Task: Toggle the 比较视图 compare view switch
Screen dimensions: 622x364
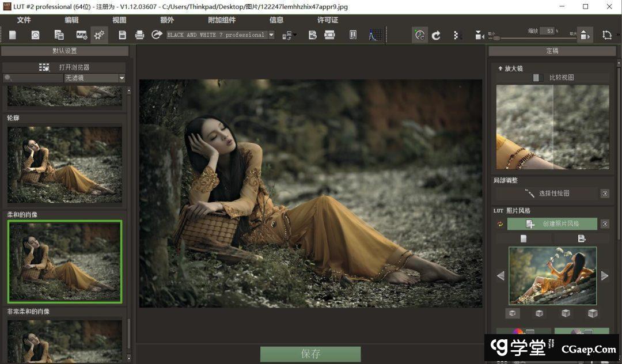Action: [537, 78]
